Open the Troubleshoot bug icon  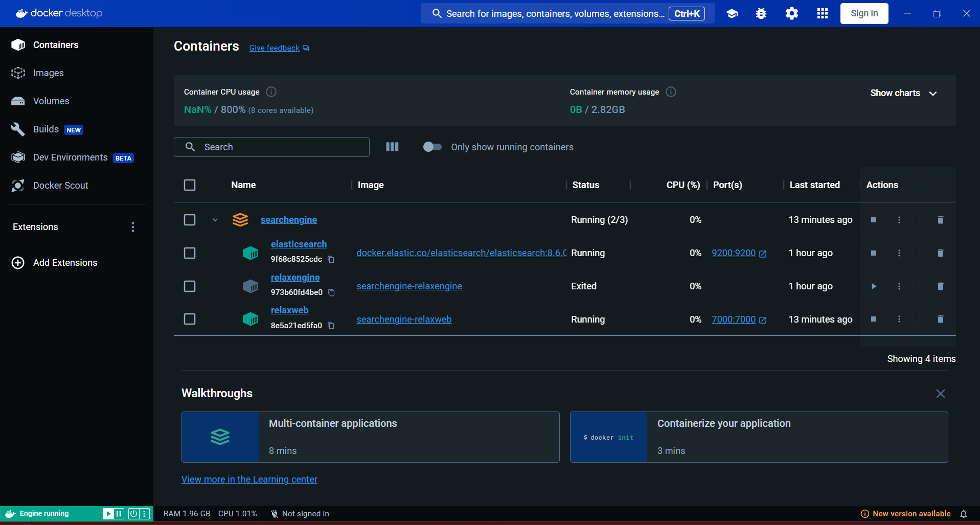coord(761,14)
